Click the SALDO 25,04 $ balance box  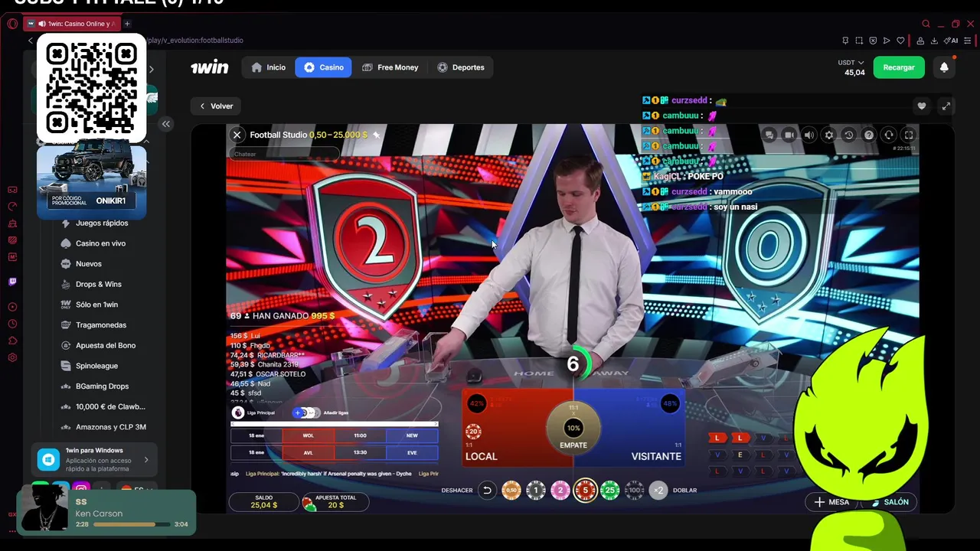click(x=264, y=501)
